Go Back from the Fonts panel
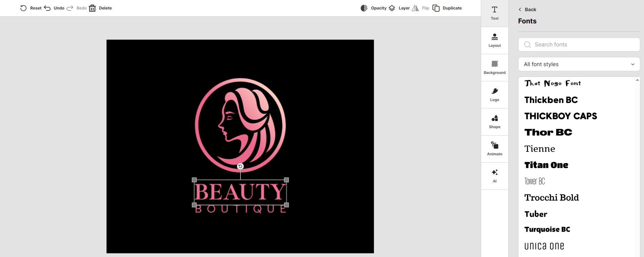Viewport: 644px width, 257px height. [527, 9]
